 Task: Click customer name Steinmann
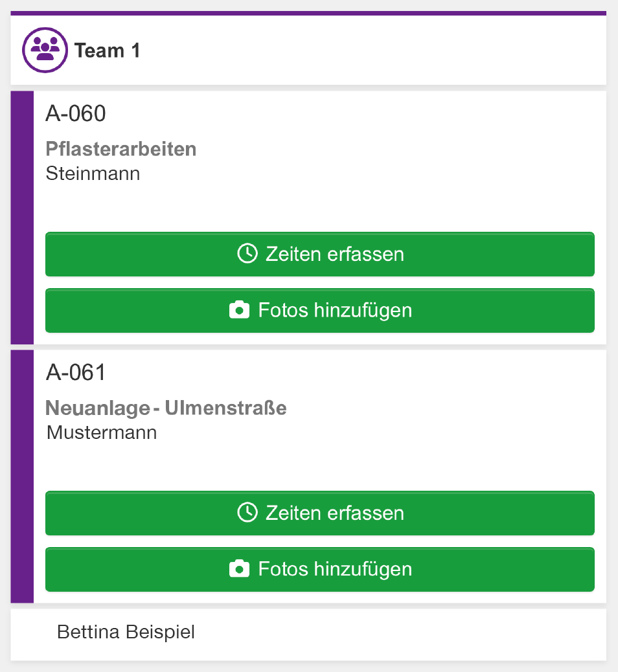coord(93,174)
